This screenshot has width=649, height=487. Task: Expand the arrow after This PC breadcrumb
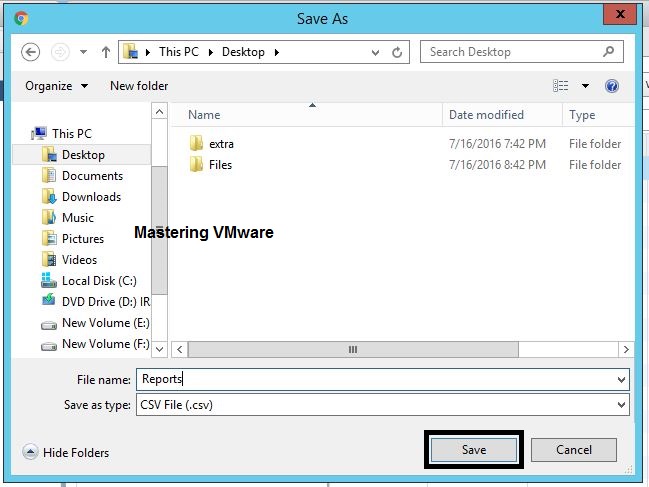coord(211,52)
